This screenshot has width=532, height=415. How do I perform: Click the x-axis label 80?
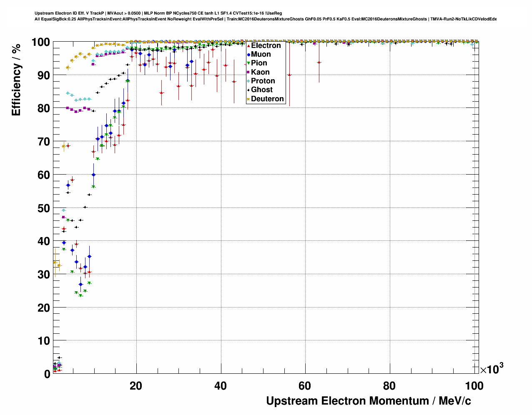click(x=389, y=386)
